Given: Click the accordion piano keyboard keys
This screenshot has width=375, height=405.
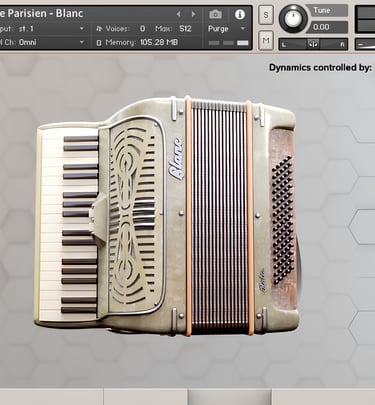Looking at the screenshot, I should (69, 223).
